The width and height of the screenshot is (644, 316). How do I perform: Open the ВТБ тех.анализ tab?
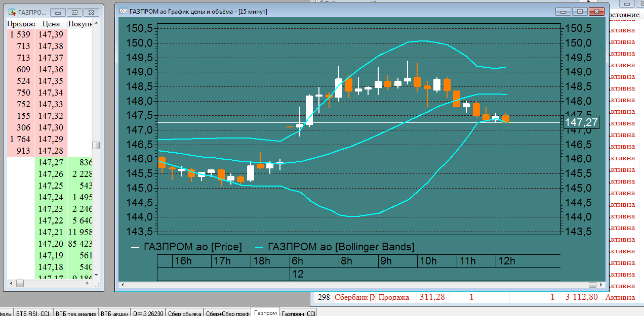[75, 313]
